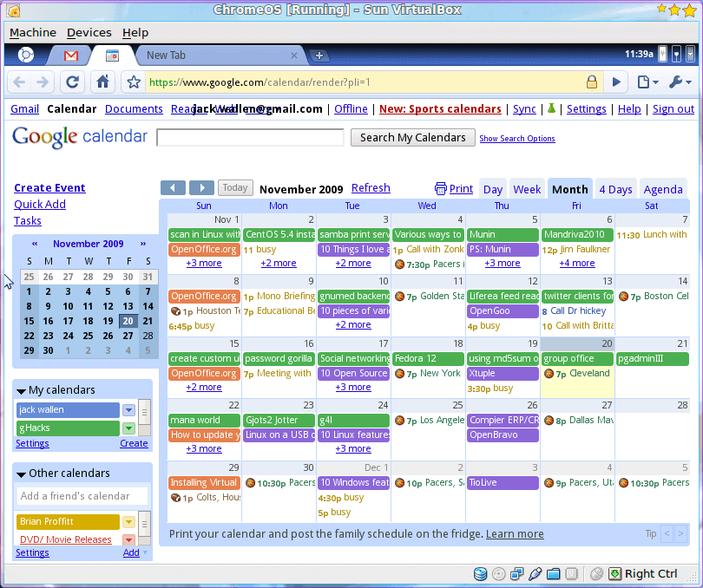The width and height of the screenshot is (703, 588).
Task: Open the Tasks link
Action: [28, 221]
